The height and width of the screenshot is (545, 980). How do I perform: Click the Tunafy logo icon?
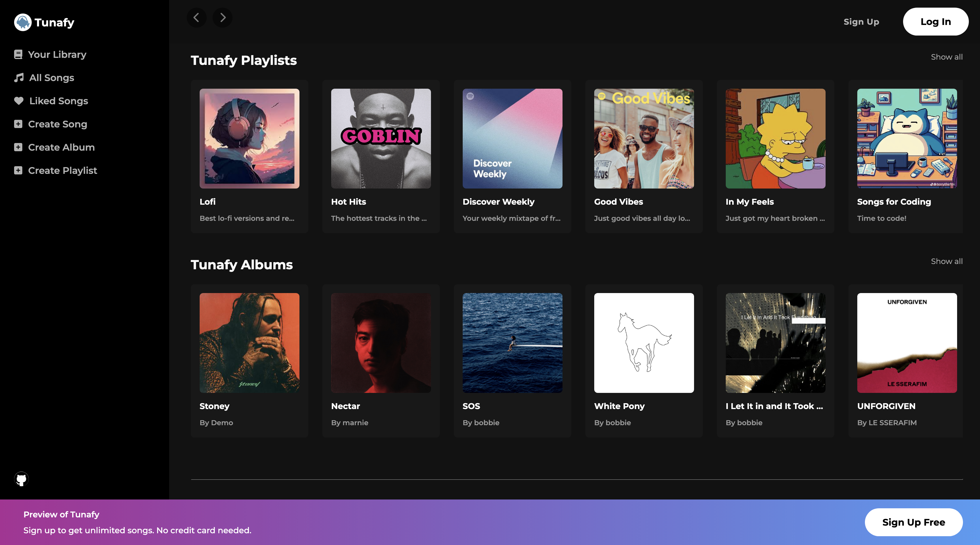coord(22,22)
